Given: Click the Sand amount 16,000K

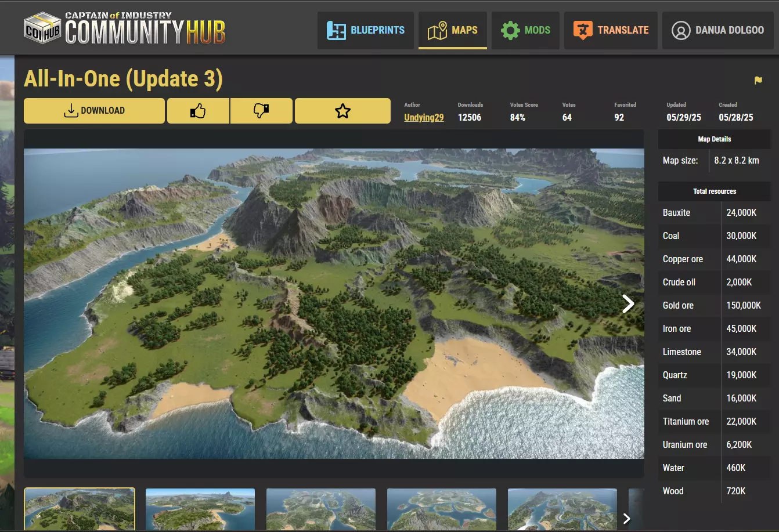Looking at the screenshot, I should (742, 398).
